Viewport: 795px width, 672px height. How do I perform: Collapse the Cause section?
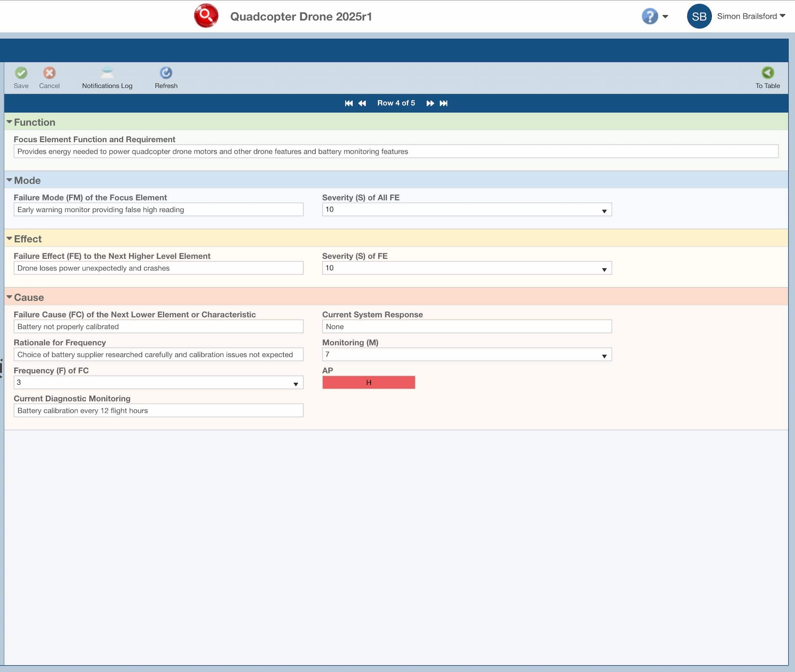point(9,297)
